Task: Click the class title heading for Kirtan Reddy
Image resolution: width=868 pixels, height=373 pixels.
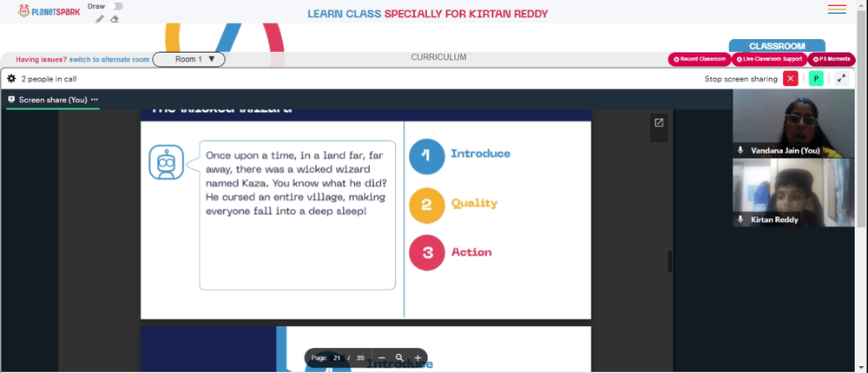Action: [427, 13]
